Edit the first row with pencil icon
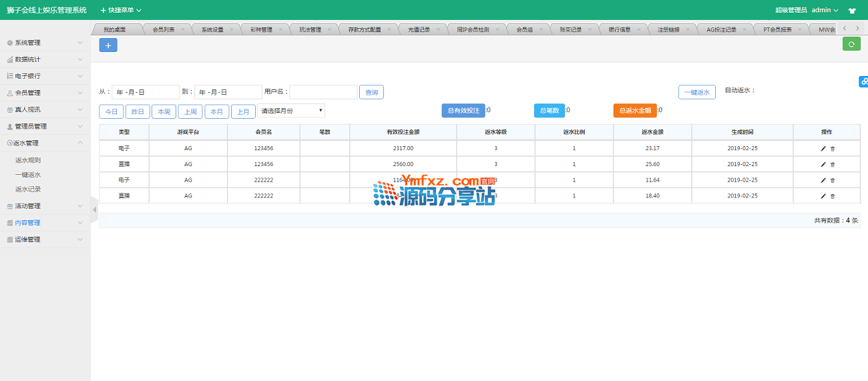868x381 pixels. coord(823,148)
